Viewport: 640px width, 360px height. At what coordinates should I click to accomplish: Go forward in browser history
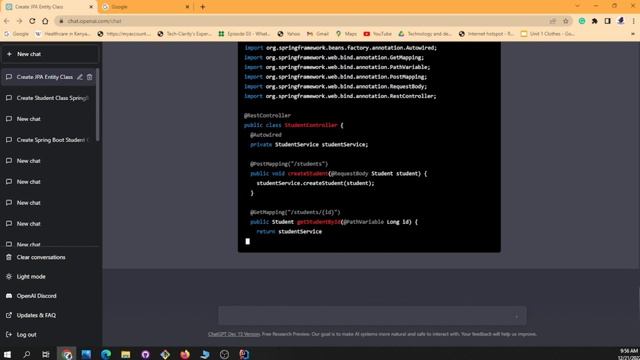click(x=19, y=21)
